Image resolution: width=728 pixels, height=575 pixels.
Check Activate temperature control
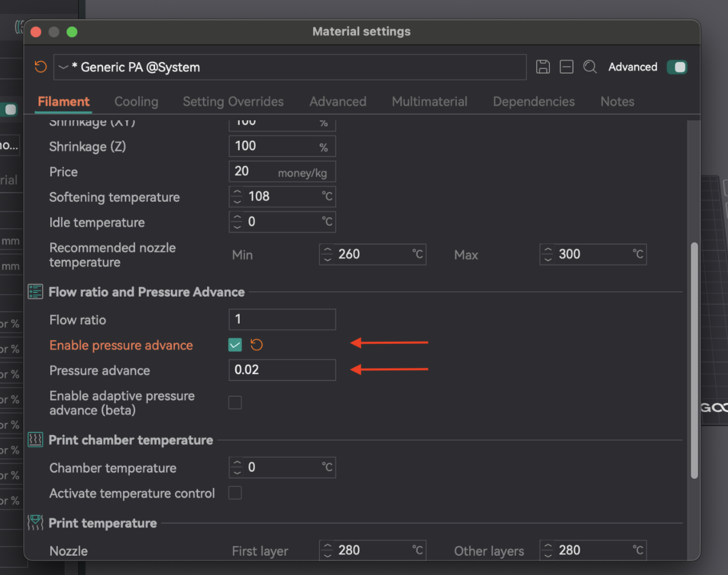[x=235, y=493]
